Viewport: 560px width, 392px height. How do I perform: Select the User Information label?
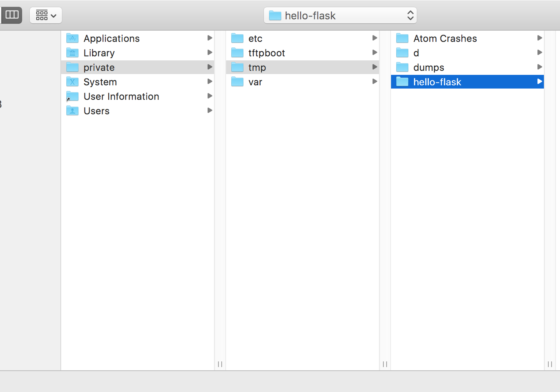(x=121, y=97)
